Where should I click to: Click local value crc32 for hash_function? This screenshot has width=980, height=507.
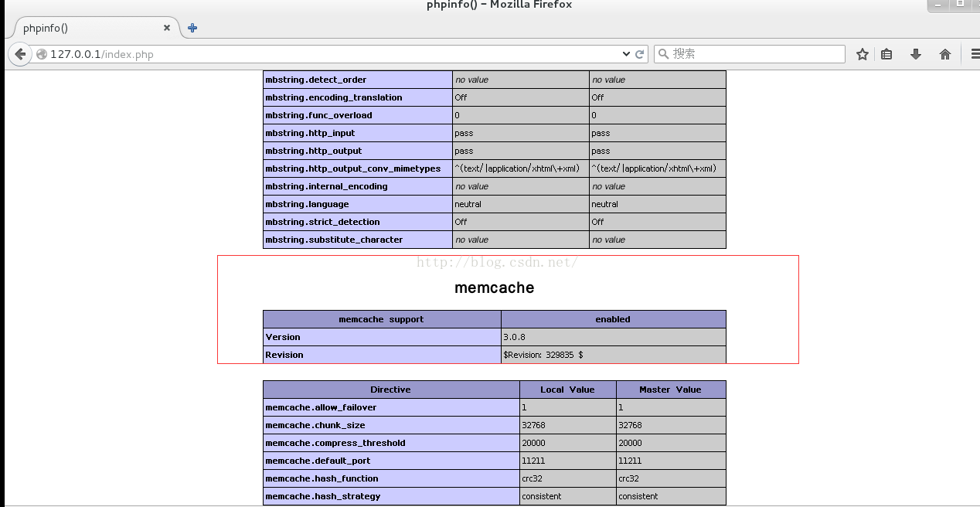click(533, 478)
